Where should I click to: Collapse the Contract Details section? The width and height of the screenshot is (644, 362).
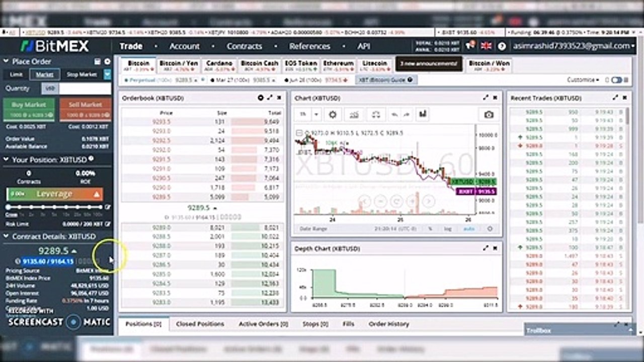coord(7,236)
